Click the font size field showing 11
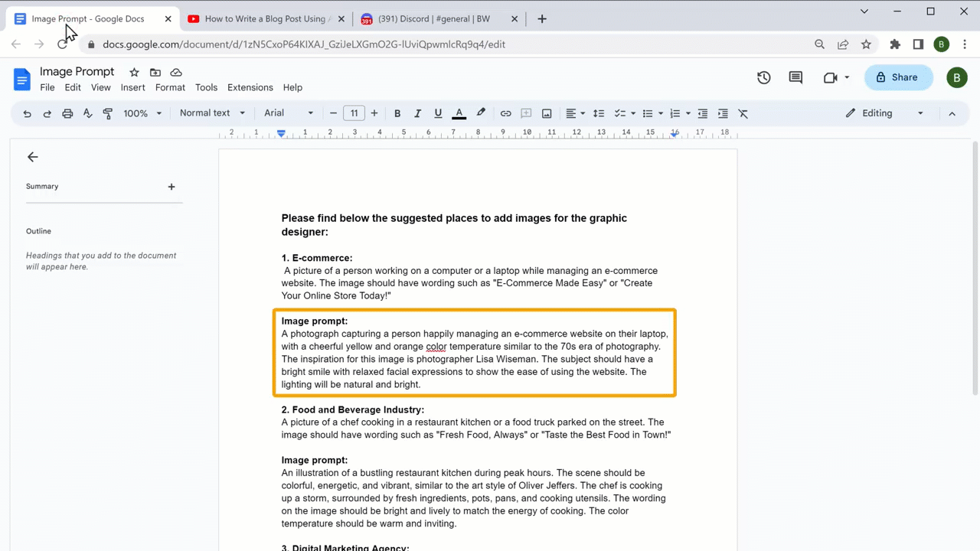 (354, 113)
